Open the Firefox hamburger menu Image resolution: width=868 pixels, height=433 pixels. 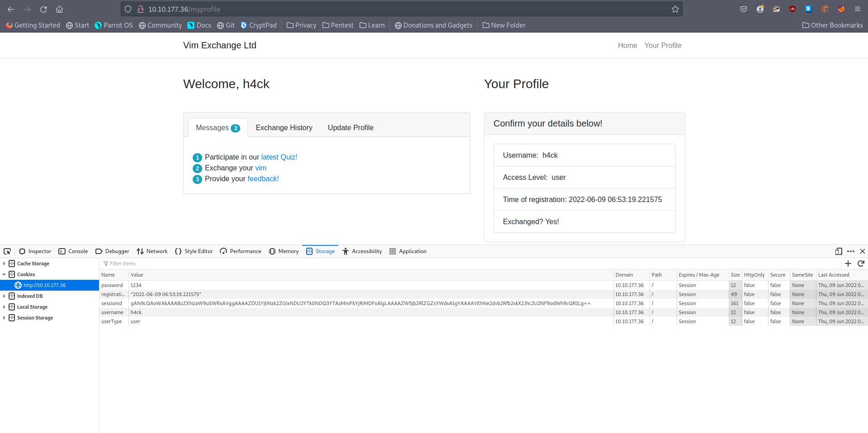[857, 9]
